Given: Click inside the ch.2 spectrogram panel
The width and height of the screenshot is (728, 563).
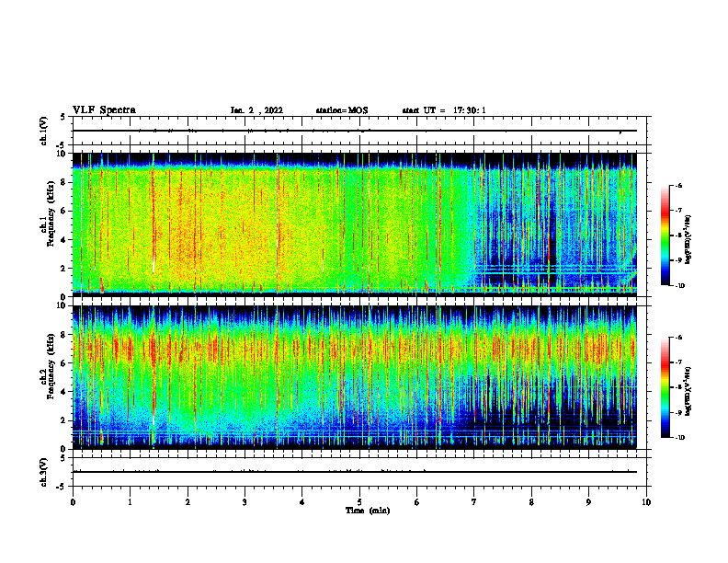Looking at the screenshot, I should click(355, 377).
